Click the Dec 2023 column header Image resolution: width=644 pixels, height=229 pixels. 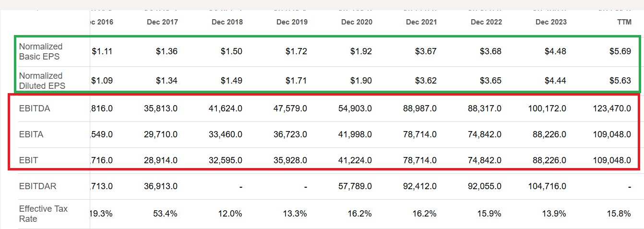(x=551, y=22)
